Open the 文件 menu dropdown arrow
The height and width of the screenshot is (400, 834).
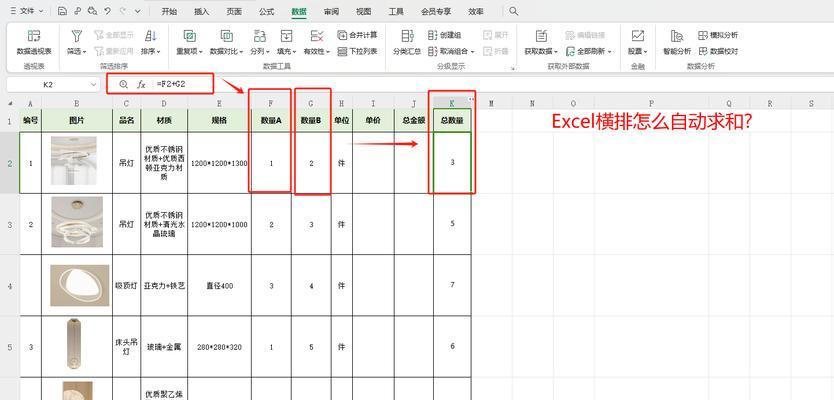[x=41, y=11]
